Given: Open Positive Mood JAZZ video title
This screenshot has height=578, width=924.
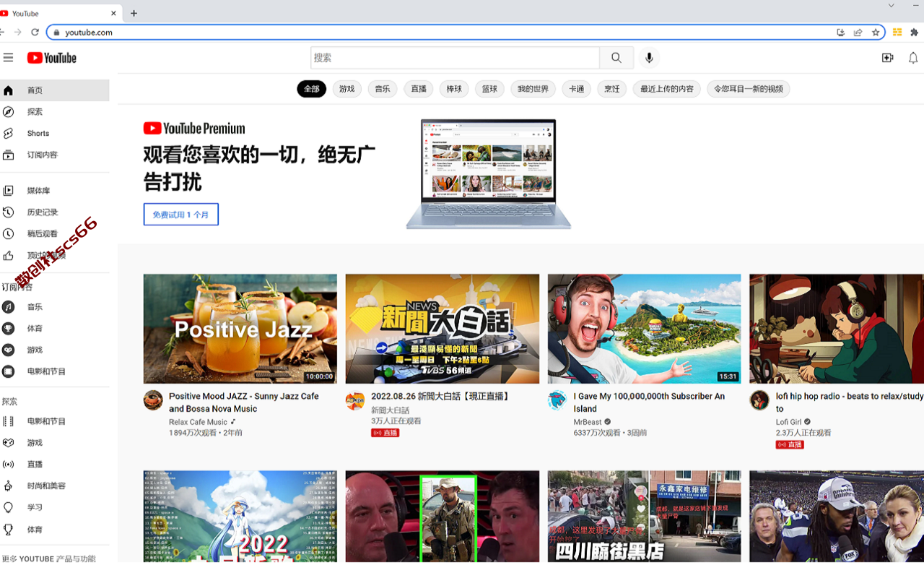Looking at the screenshot, I should (x=244, y=402).
